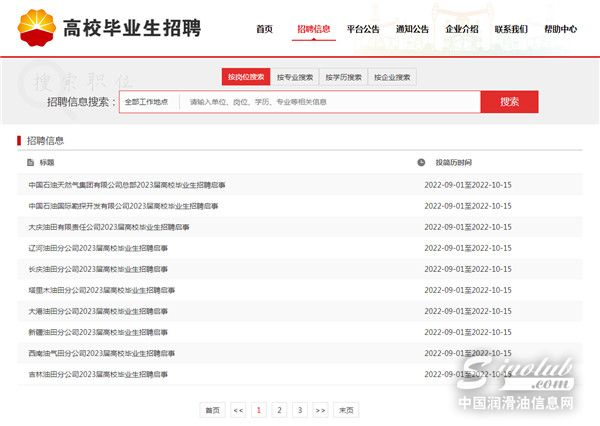Focus the recruitment keyword search field
This screenshot has width=600, height=426.
pos(330,102)
